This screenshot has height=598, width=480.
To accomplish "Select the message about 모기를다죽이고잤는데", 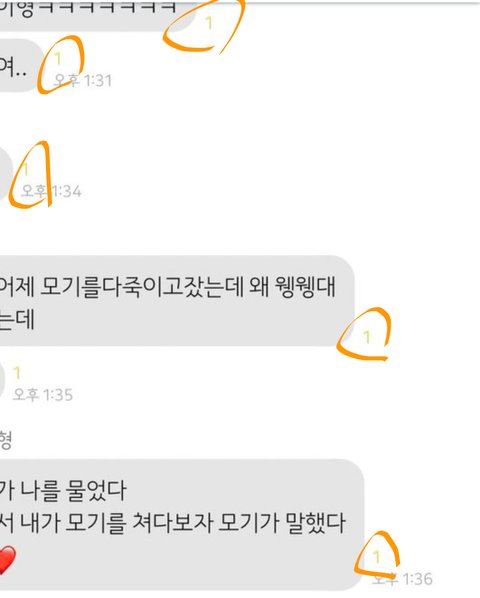I will pos(177,301).
